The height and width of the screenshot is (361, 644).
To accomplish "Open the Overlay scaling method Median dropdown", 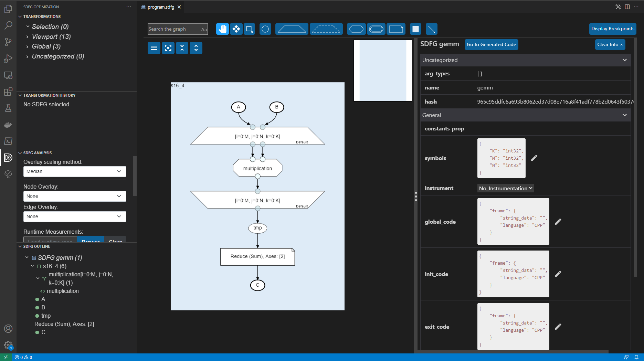I will pos(75,171).
